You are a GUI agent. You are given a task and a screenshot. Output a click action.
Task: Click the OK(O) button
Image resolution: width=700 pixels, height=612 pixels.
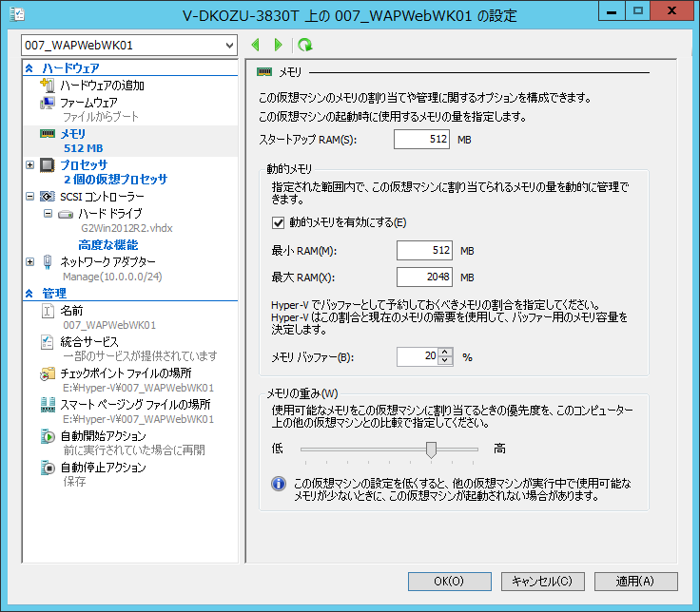[x=450, y=582]
